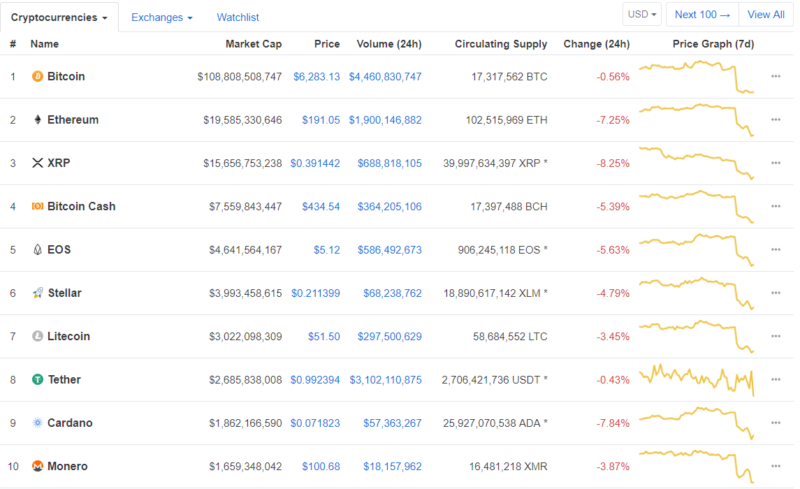Expand the Exchanges dropdown menu
Screen dimensions: 800x489
162,17
